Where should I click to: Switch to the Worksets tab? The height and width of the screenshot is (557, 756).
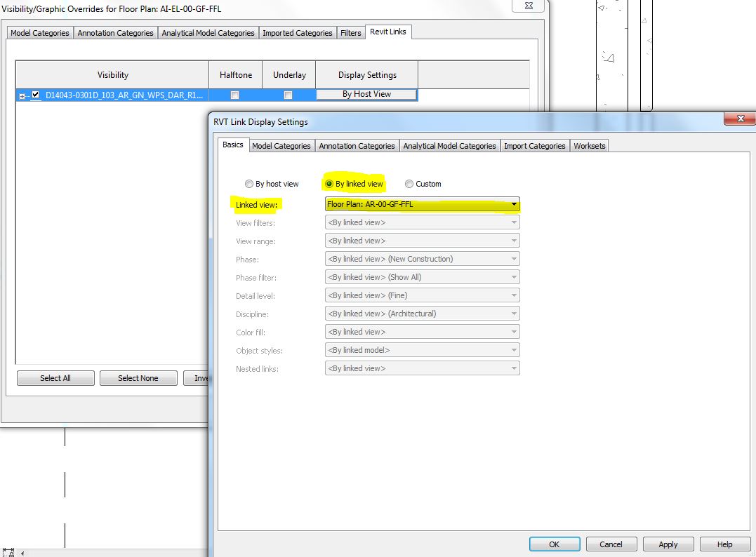pos(589,145)
